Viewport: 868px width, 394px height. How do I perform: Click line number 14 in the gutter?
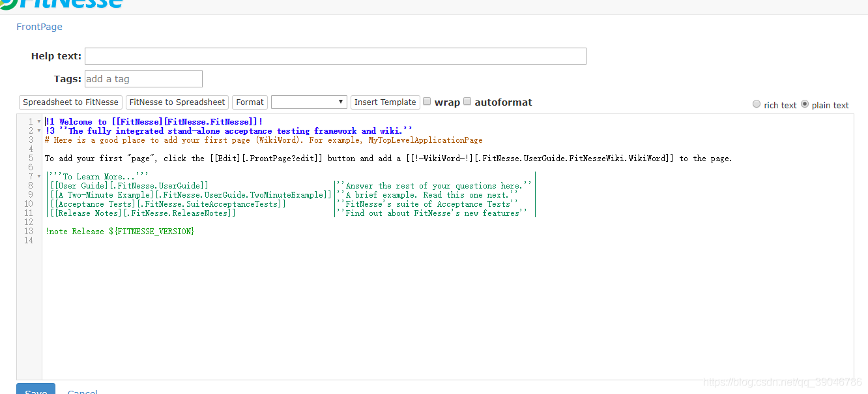coord(29,241)
